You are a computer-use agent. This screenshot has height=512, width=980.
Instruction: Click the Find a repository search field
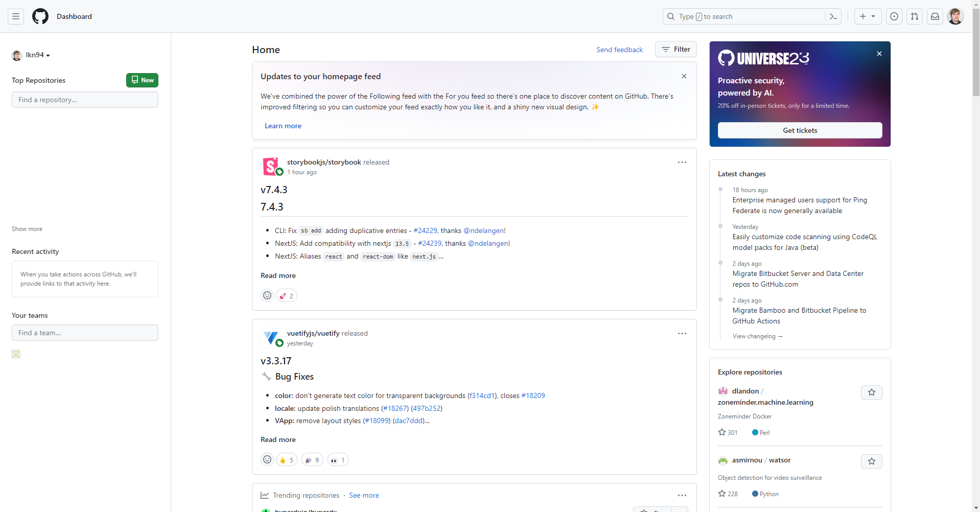[84, 100]
